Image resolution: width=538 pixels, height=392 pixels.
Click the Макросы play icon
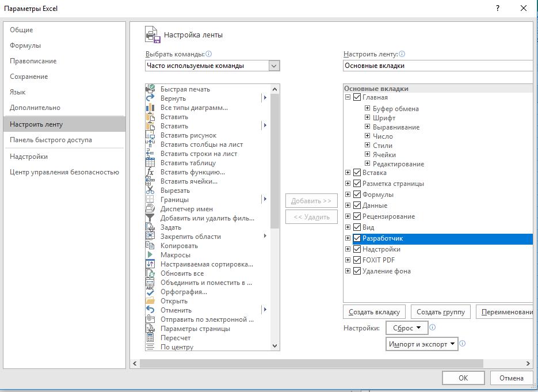coord(150,254)
